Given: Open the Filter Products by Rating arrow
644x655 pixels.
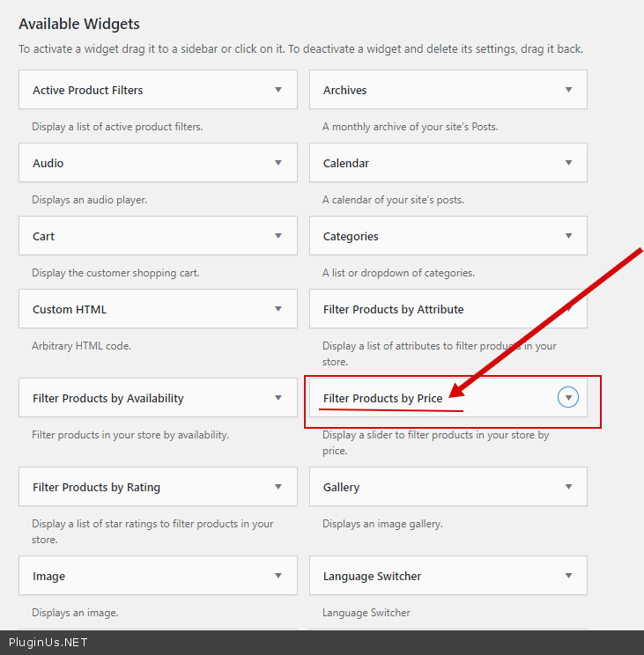Looking at the screenshot, I should tap(278, 487).
